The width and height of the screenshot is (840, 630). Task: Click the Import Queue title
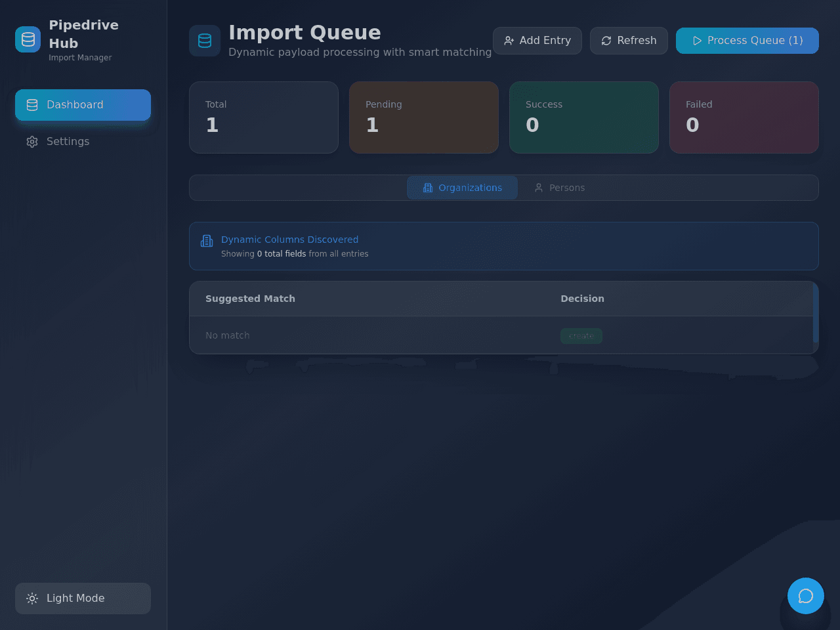click(304, 32)
